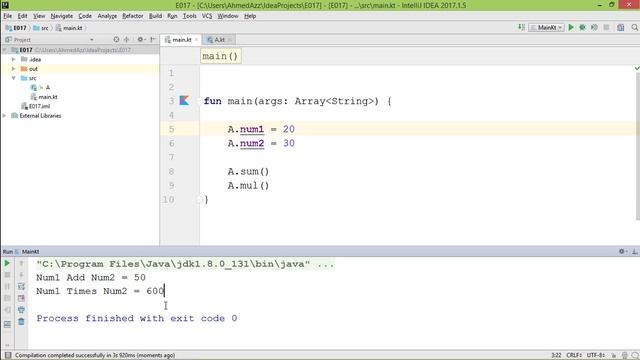
Task: Hide the Run panel with the pin icon
Action: 635,251
